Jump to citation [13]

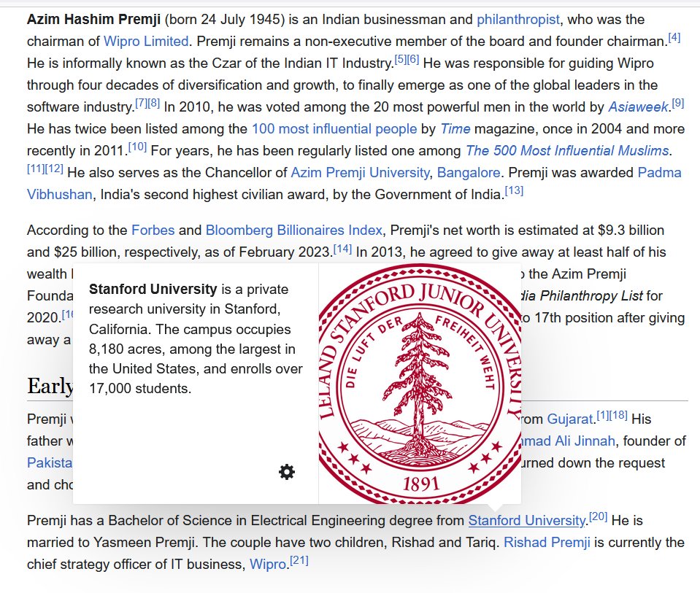(514, 190)
